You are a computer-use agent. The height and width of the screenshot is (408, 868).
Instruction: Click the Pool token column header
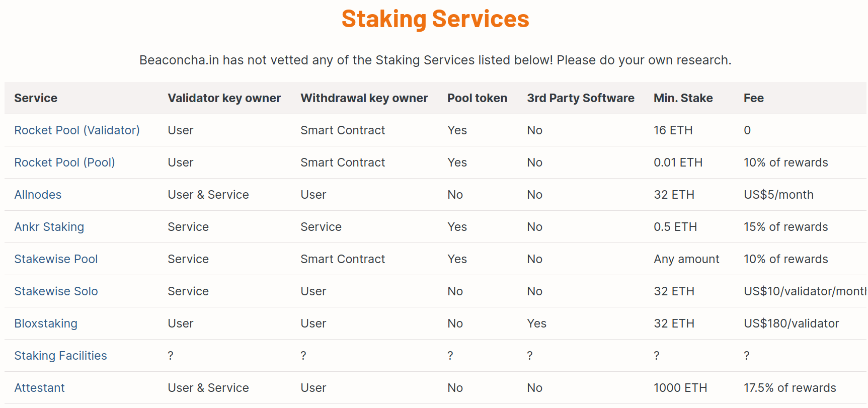tap(477, 98)
